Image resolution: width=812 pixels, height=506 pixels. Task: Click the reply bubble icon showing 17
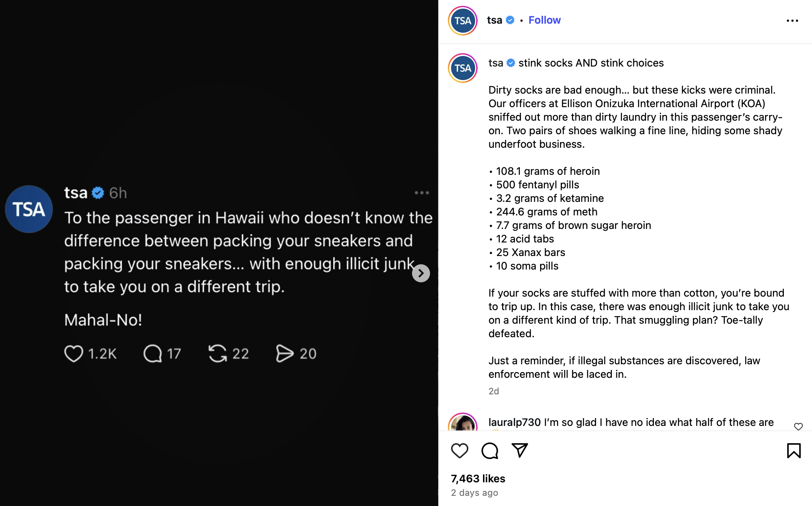click(x=152, y=353)
